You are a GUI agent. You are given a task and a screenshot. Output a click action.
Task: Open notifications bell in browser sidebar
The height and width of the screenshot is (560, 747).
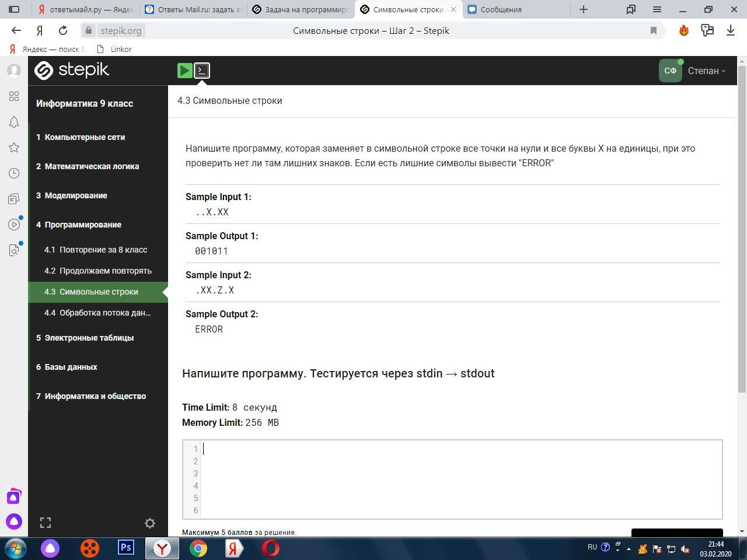coord(14,122)
